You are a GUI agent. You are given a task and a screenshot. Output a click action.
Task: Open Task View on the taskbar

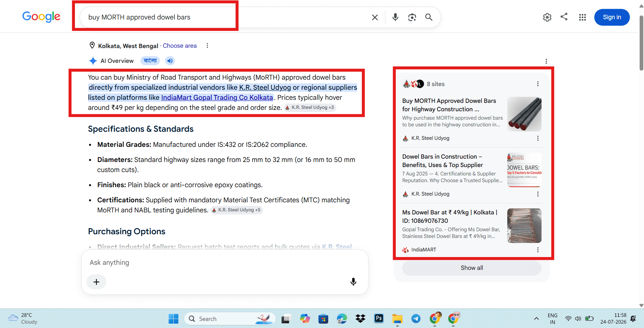[x=286, y=319]
